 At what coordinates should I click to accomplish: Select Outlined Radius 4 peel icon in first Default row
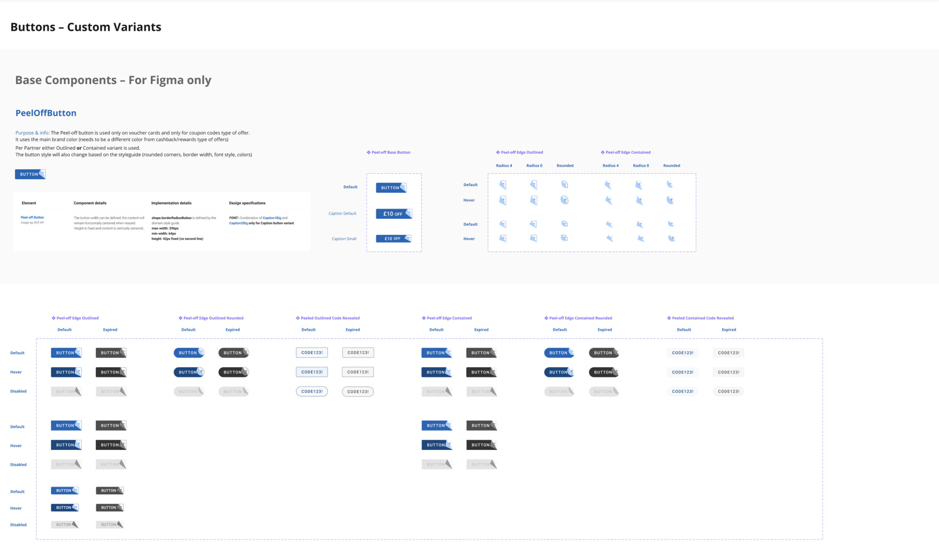tap(503, 184)
